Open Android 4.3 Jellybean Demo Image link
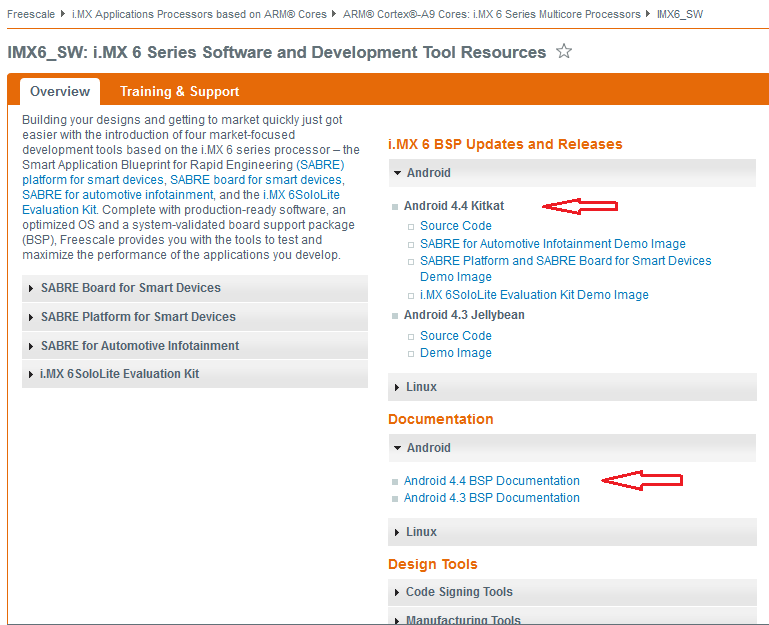This screenshot has width=769, height=625. click(x=456, y=353)
